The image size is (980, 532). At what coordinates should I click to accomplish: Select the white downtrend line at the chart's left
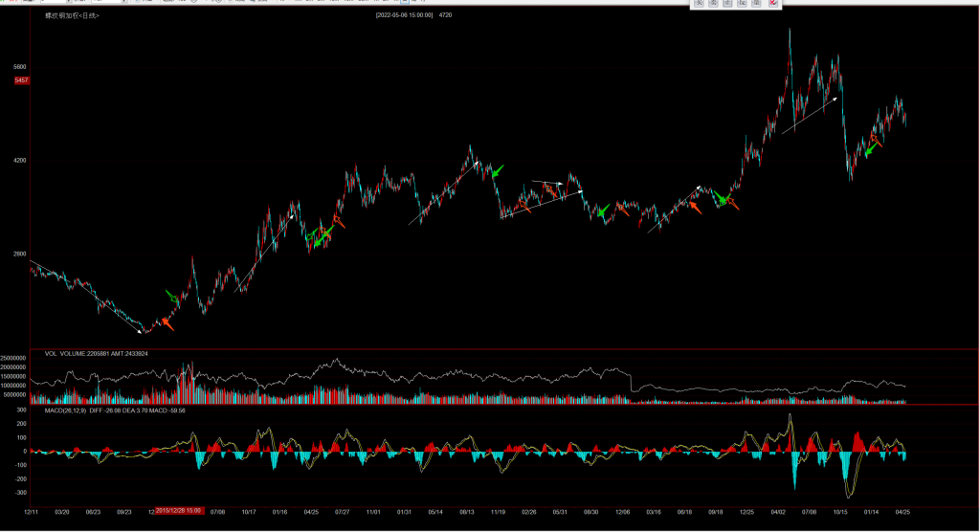click(x=86, y=296)
